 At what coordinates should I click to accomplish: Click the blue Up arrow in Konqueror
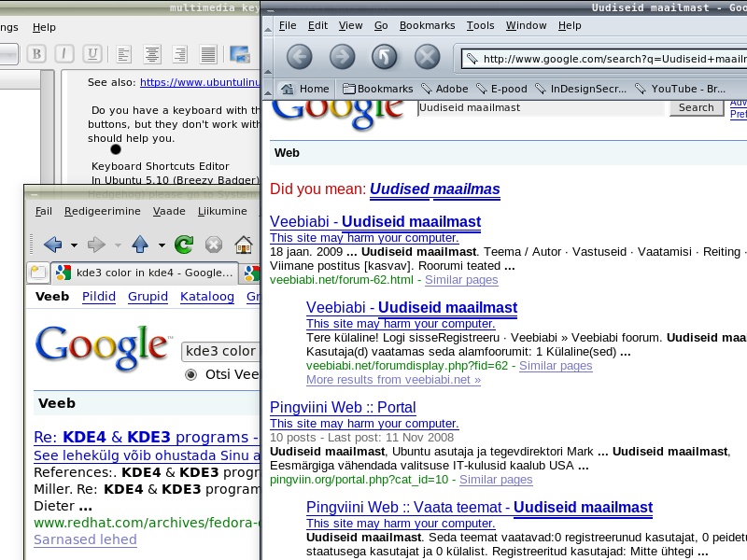click(140, 245)
